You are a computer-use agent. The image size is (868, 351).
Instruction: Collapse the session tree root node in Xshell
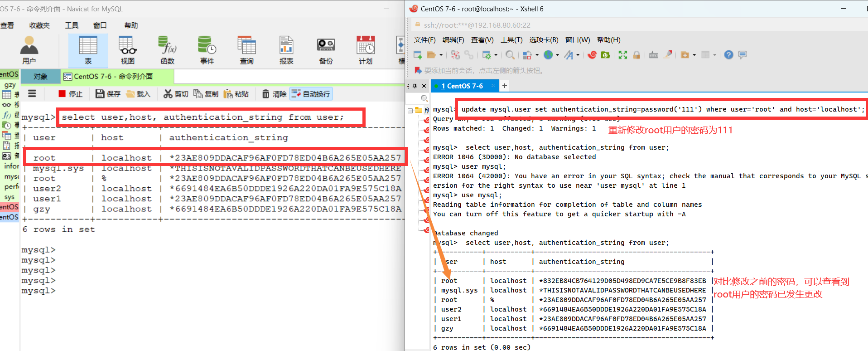click(x=410, y=110)
